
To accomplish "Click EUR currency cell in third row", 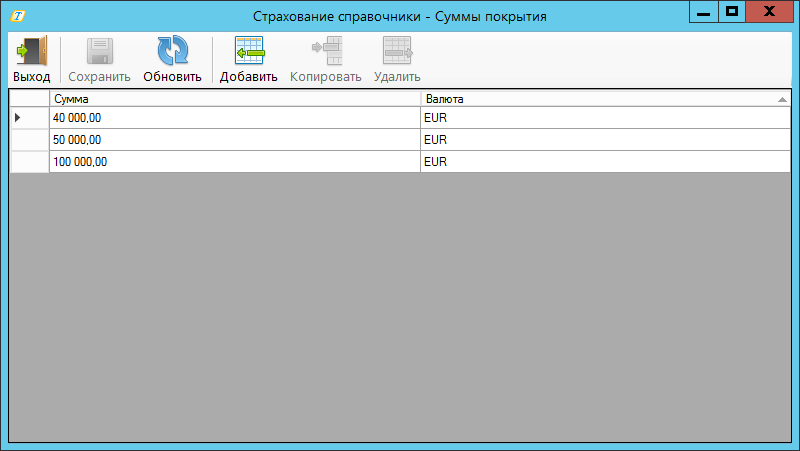I will (605, 162).
